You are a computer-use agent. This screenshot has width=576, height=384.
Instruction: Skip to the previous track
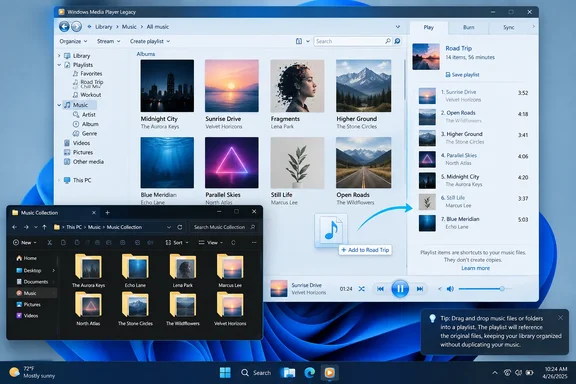[x=380, y=289]
